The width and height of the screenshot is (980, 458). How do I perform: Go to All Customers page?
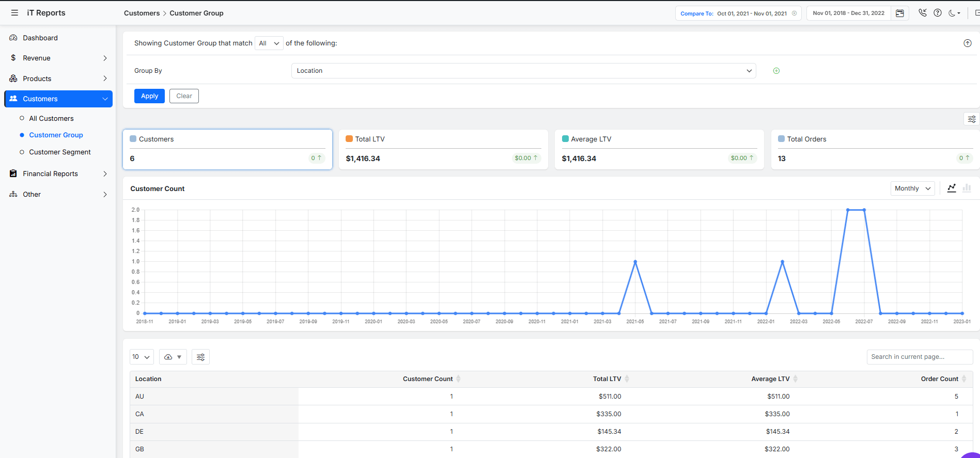click(x=51, y=119)
